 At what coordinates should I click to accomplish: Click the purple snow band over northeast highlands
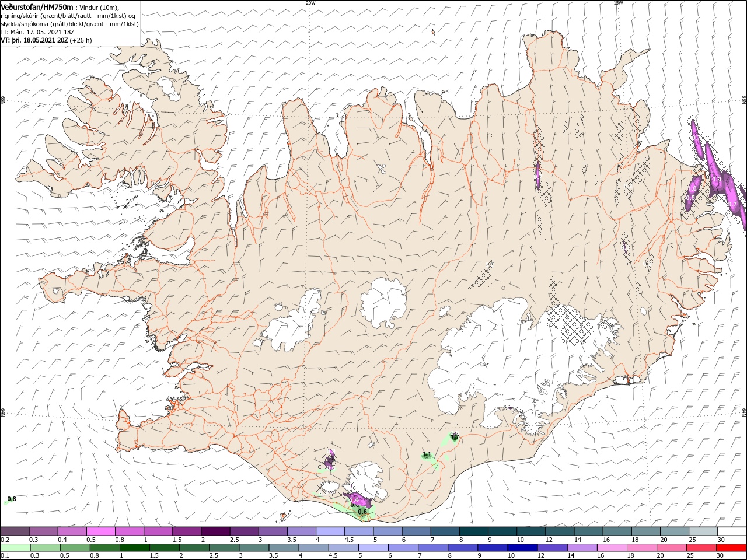537,176
